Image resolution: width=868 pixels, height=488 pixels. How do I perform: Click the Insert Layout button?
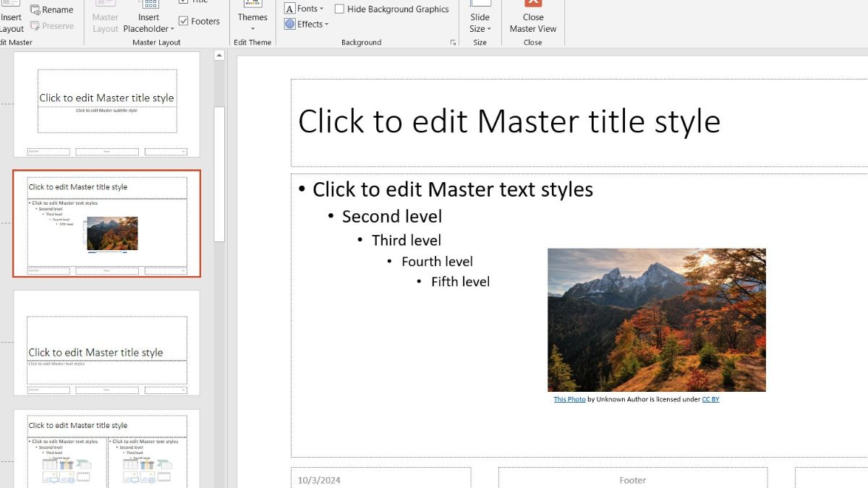coord(11,17)
